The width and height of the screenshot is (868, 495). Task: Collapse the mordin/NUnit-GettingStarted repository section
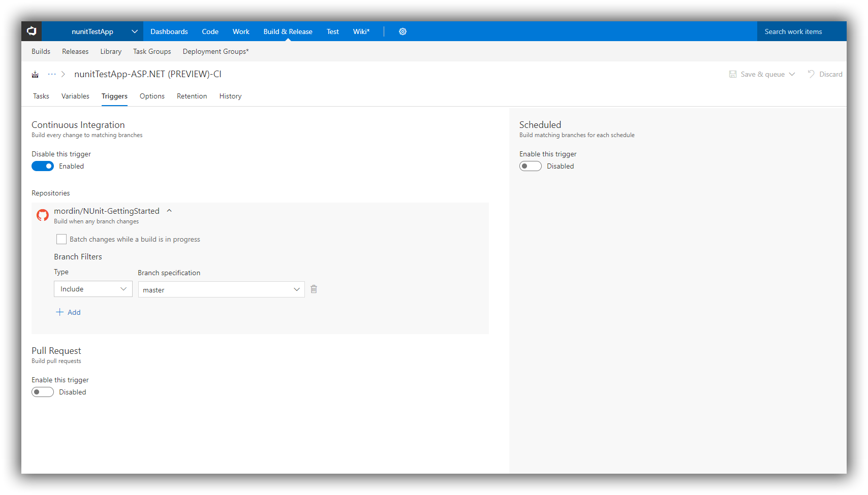click(x=169, y=211)
